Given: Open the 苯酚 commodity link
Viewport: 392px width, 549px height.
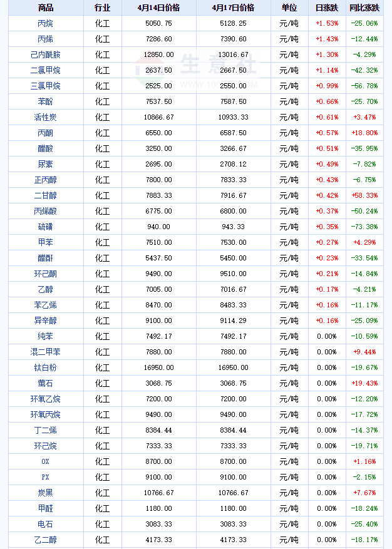Looking at the screenshot, I should [x=46, y=101].
